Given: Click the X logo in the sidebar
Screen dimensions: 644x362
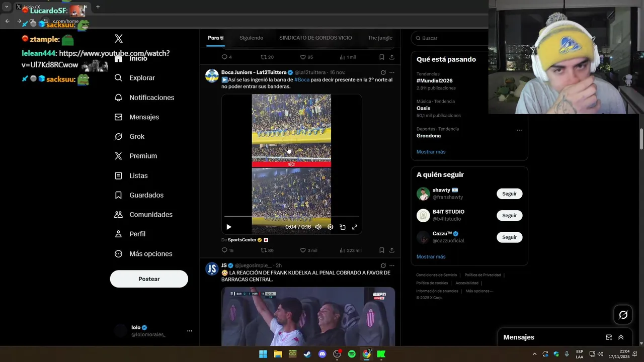Looking at the screenshot, I should (118, 39).
